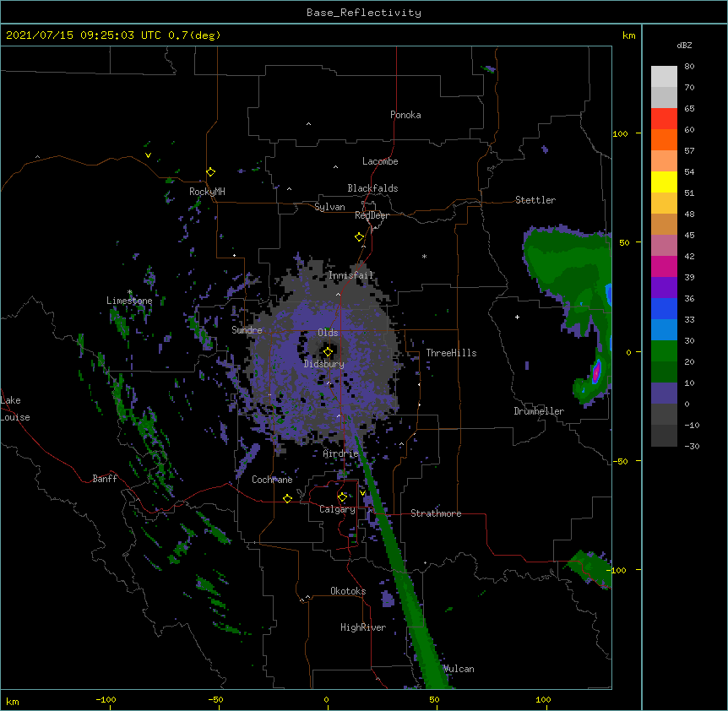
Task: Click the Base_Reflectivity title
Action: [x=364, y=13]
